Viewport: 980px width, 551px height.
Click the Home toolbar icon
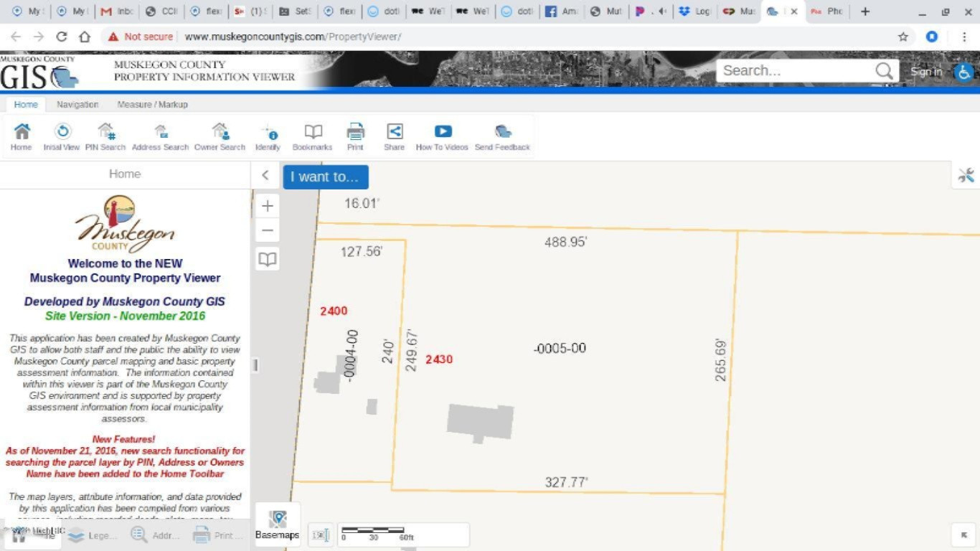pyautogui.click(x=22, y=136)
